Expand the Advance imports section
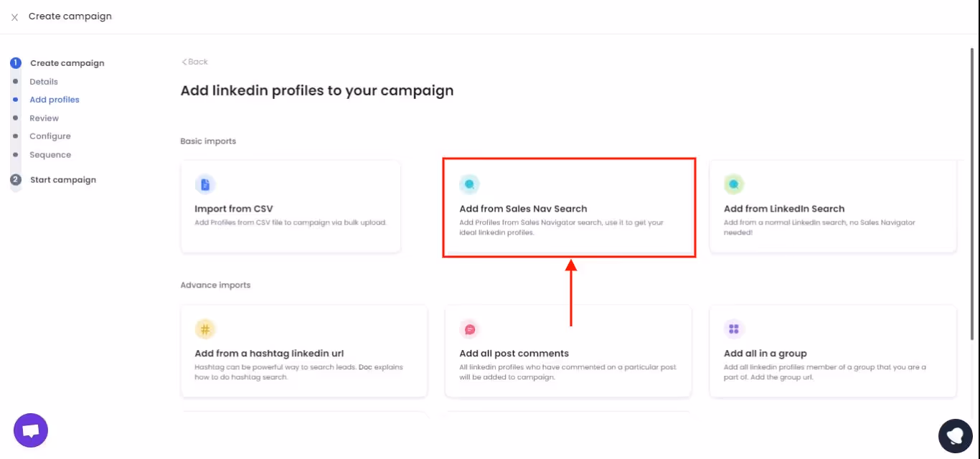980x459 pixels. pos(215,285)
